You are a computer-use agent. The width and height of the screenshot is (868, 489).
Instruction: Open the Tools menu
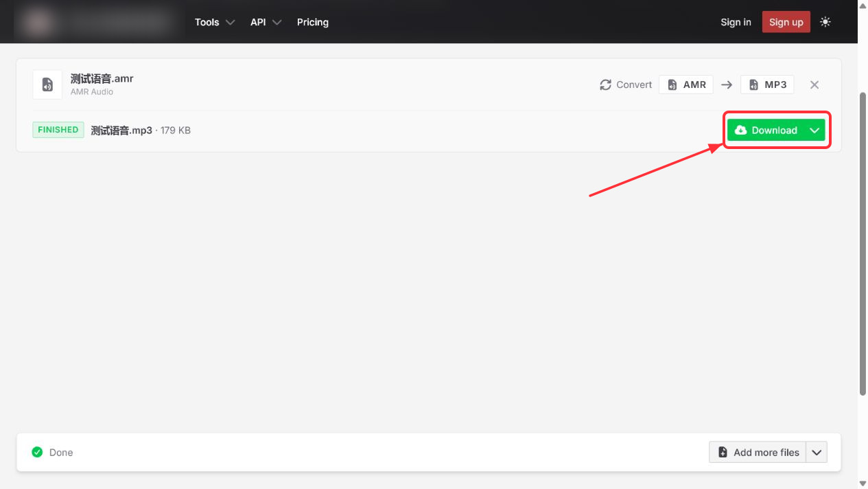[x=215, y=22]
